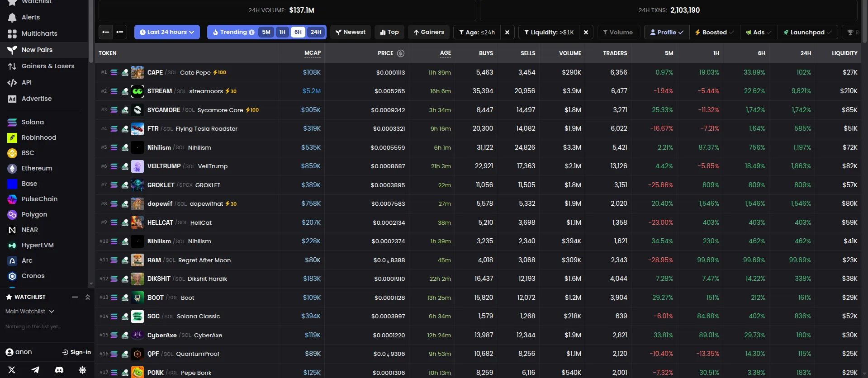The height and width of the screenshot is (378, 868).
Task: Switch to expanded row layout icon
Action: click(120, 32)
